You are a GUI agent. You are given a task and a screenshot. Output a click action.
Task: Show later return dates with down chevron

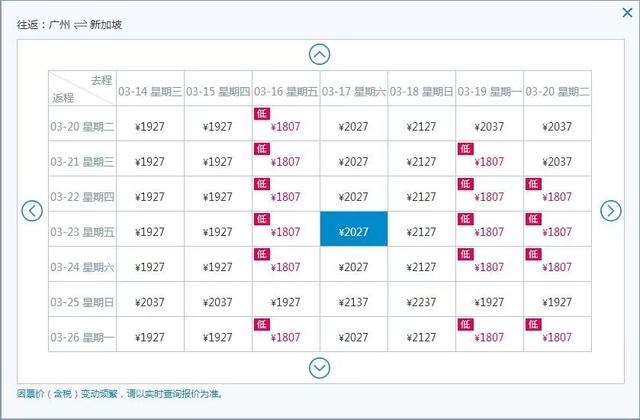click(x=320, y=368)
